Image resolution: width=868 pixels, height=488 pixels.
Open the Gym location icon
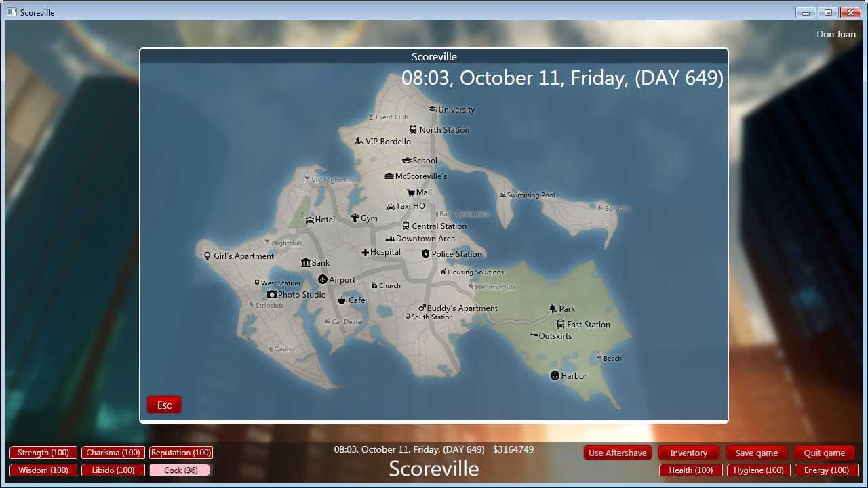[x=354, y=218]
